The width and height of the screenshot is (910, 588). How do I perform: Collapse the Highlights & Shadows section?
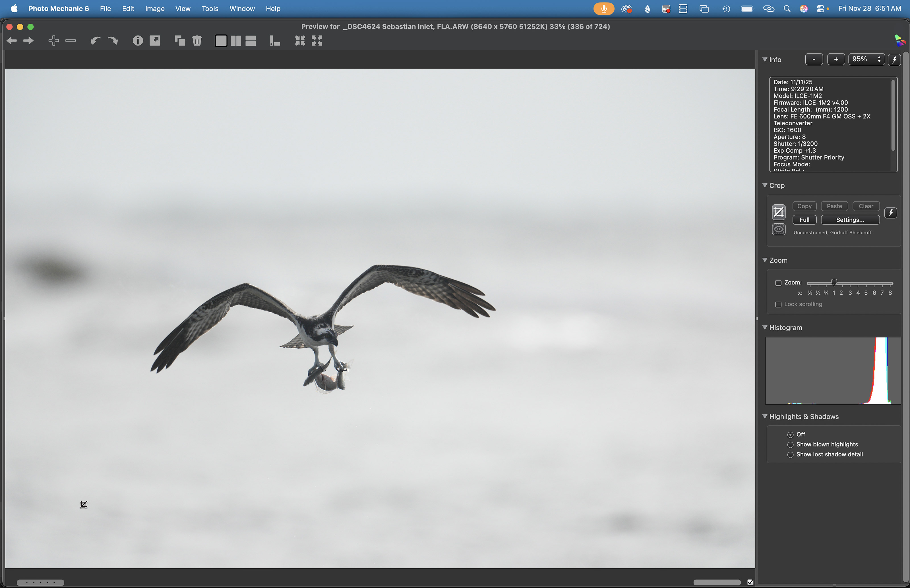click(764, 417)
